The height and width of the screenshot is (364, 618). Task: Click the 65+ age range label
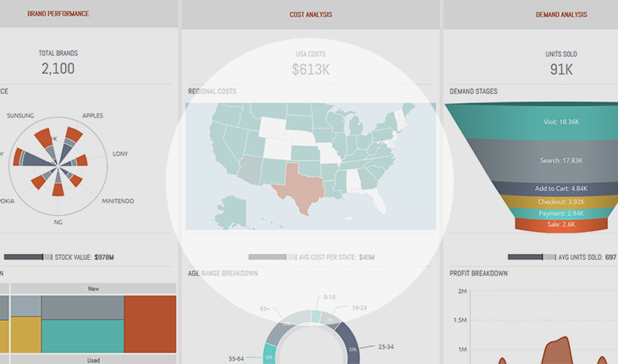[x=265, y=309]
